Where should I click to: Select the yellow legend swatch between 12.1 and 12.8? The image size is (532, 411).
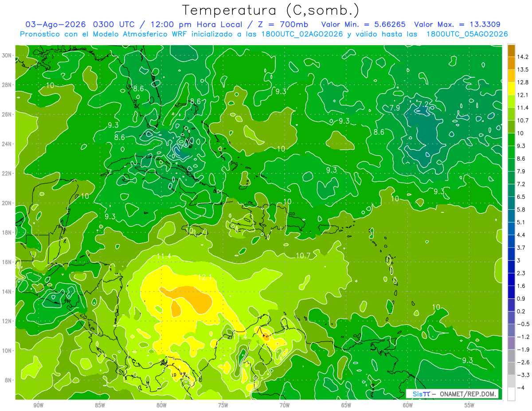pos(511,89)
